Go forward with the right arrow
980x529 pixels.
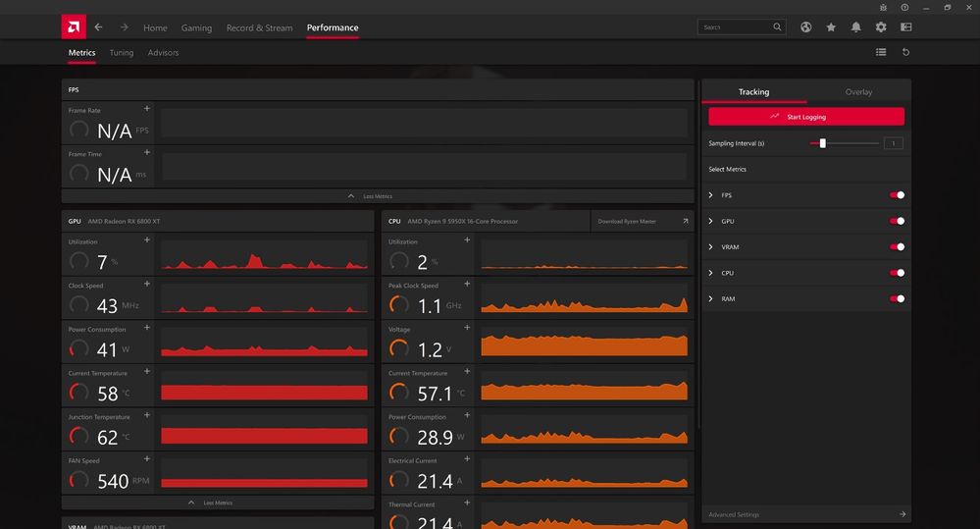point(124,26)
